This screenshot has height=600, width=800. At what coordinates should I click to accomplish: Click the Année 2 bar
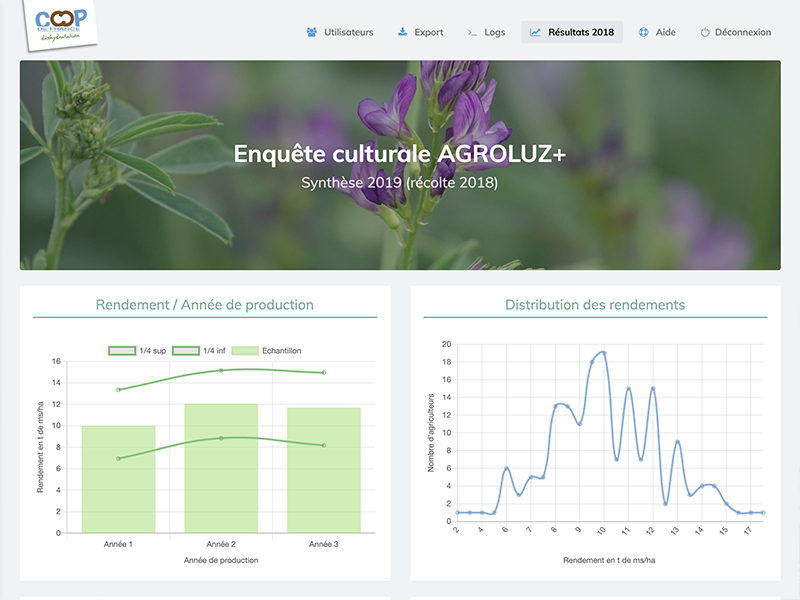coord(221,468)
